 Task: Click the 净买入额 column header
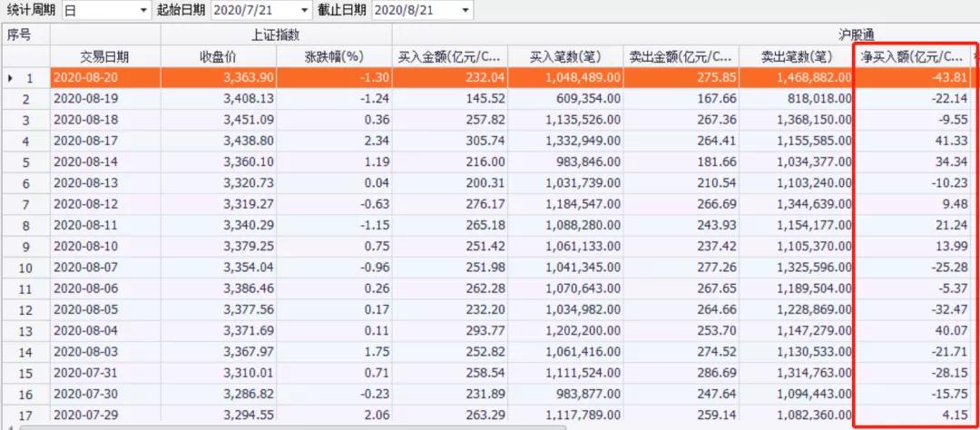pos(912,57)
